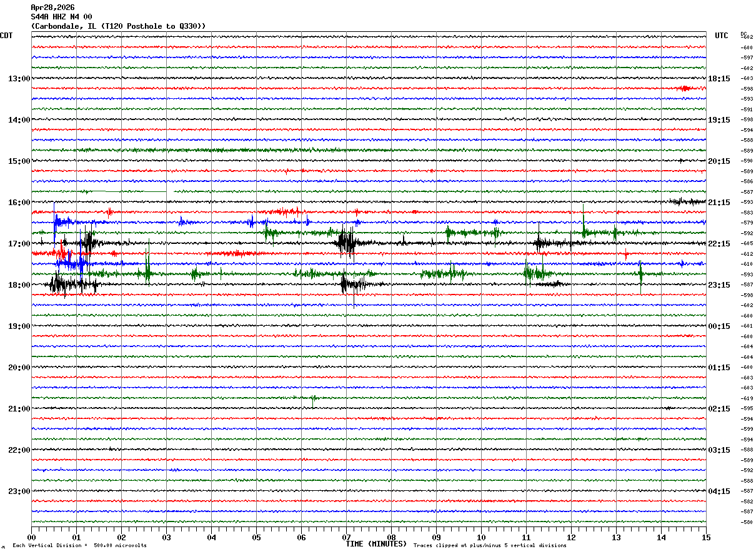Click the 00:15 UTC time label

tap(719, 326)
